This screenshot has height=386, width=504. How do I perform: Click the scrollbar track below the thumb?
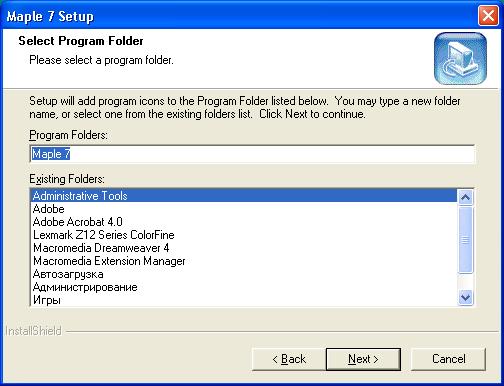[x=465, y=282]
